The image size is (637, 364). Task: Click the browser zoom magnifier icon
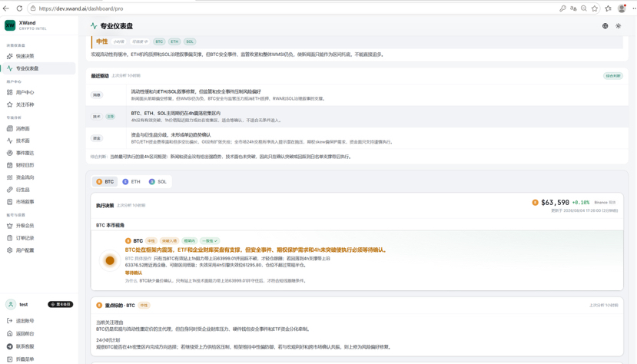(x=584, y=8)
